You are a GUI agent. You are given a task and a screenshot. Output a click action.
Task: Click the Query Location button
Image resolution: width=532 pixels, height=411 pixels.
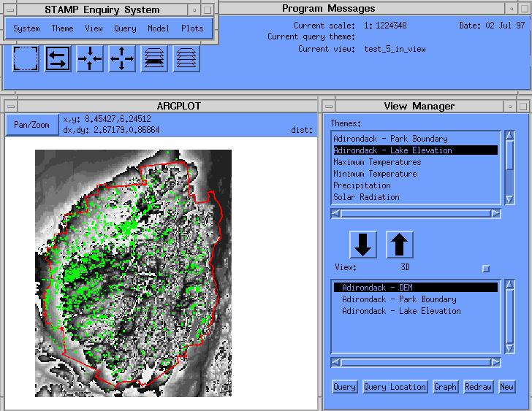coord(395,387)
